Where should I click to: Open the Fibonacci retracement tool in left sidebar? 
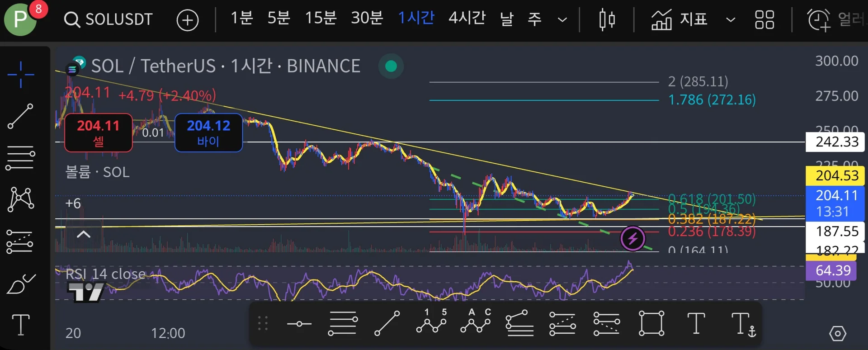tap(21, 158)
